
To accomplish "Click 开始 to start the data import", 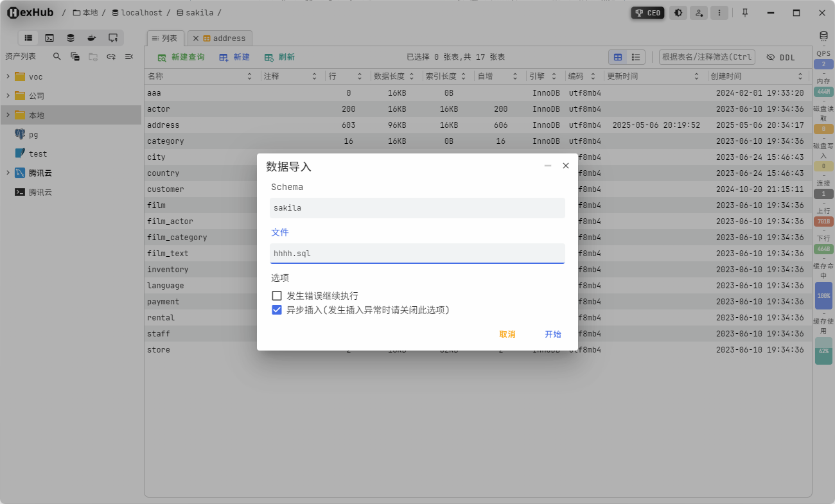I will click(553, 334).
